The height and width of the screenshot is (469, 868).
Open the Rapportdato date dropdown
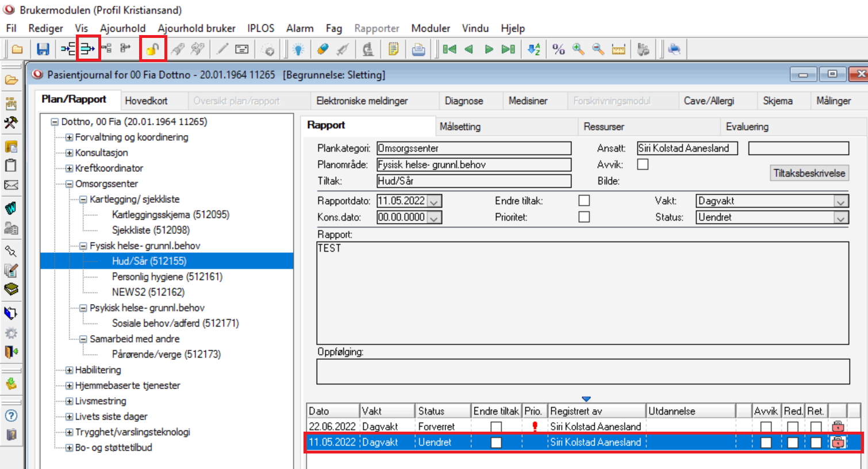(435, 201)
